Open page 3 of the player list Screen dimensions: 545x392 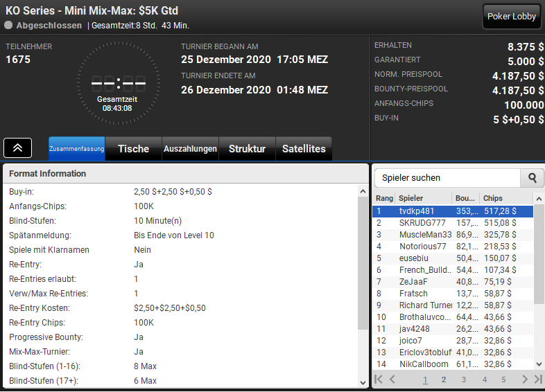(464, 380)
